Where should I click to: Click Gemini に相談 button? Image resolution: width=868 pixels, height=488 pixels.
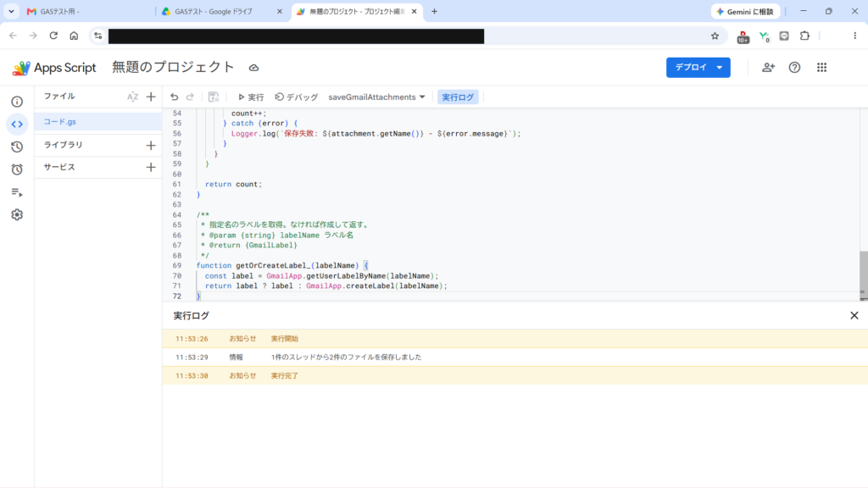745,11
